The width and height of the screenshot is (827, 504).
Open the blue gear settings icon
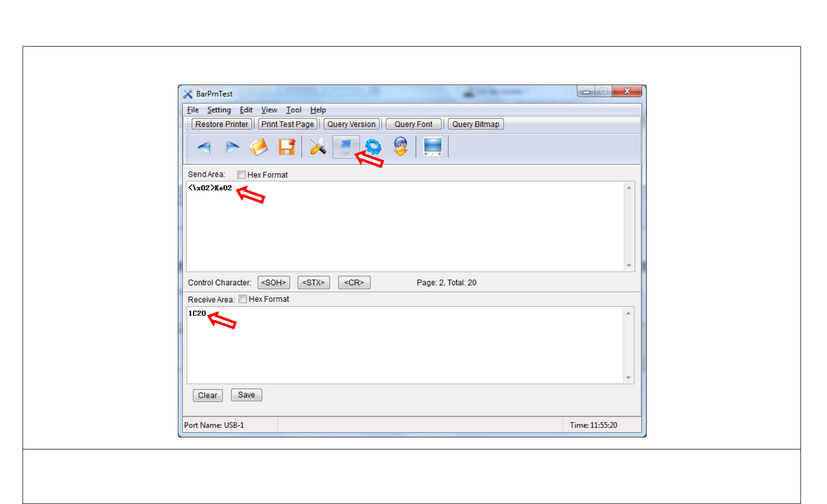click(373, 147)
